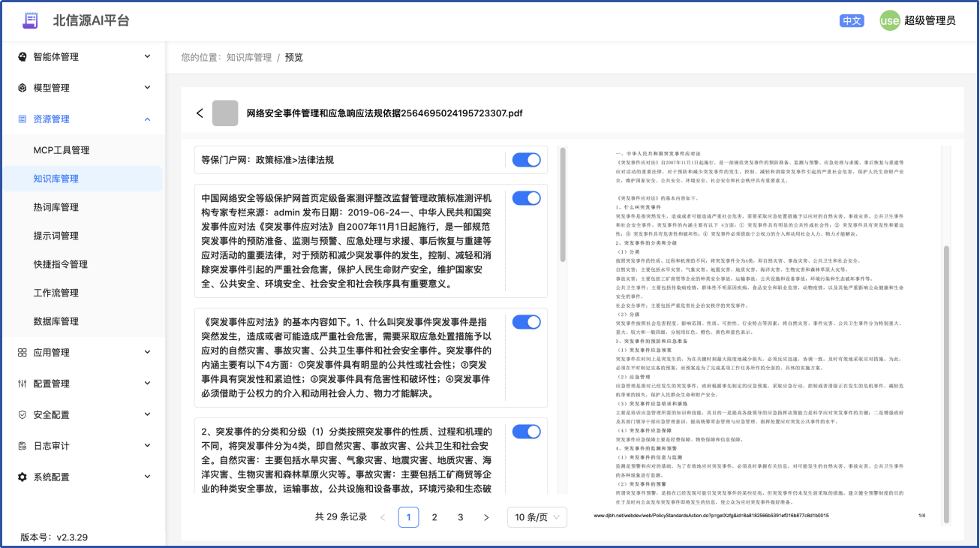Viewport: 980px width, 548px height.
Task: Click the green user avatar icon
Action: 889,21
